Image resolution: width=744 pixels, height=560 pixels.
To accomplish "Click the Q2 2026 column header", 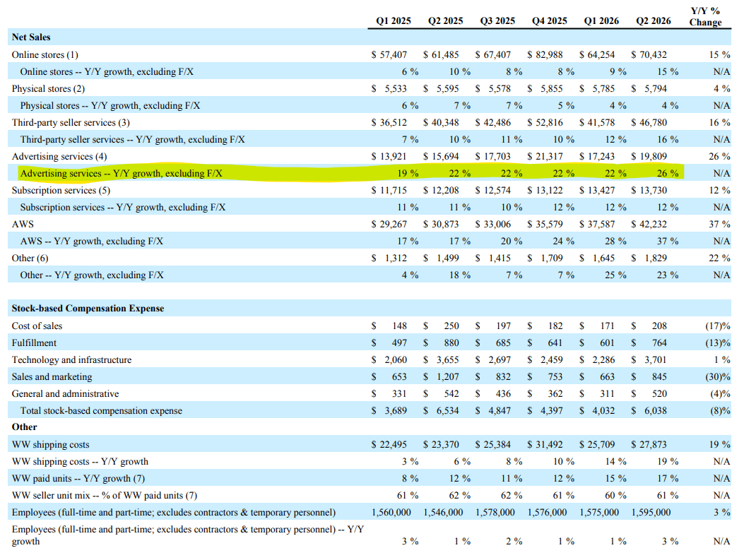I will [654, 21].
